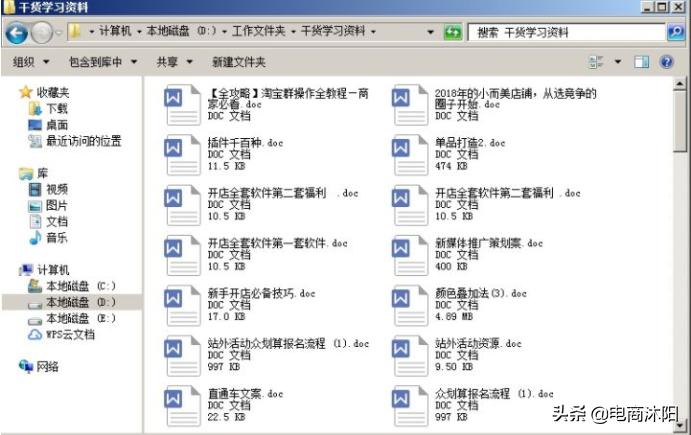Screen dimensions: 691x435
Task: Open the help question mark icon
Action: coord(666,62)
